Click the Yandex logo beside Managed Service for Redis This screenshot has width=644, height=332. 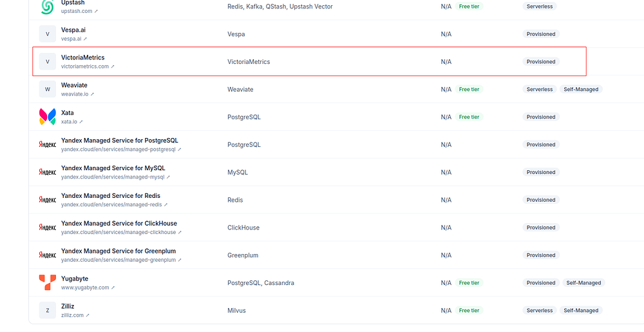[x=47, y=200]
